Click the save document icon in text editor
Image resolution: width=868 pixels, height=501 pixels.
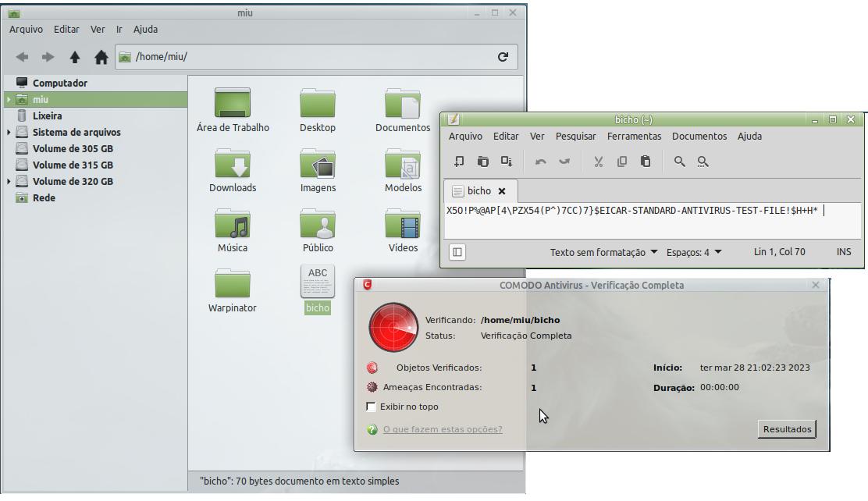tap(507, 162)
